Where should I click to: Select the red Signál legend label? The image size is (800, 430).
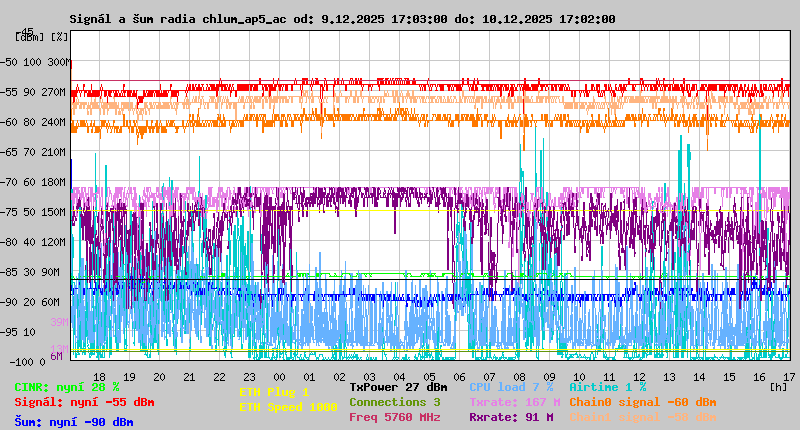click(x=84, y=402)
